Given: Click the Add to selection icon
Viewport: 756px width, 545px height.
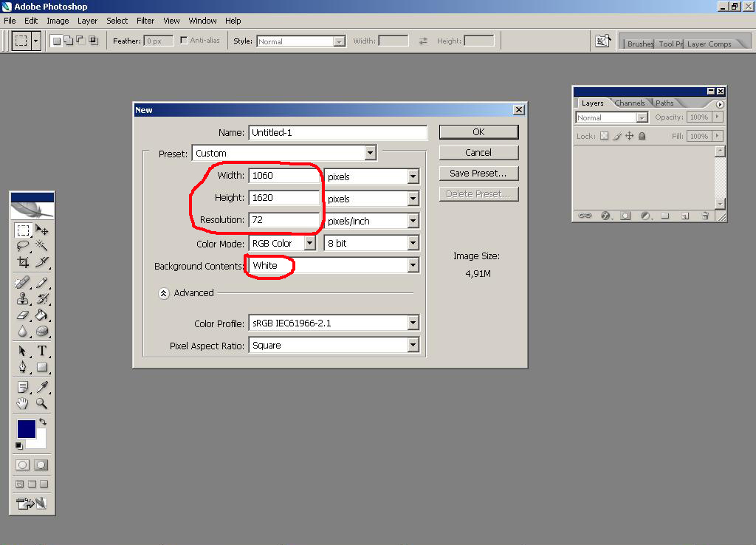Looking at the screenshot, I should [69, 41].
